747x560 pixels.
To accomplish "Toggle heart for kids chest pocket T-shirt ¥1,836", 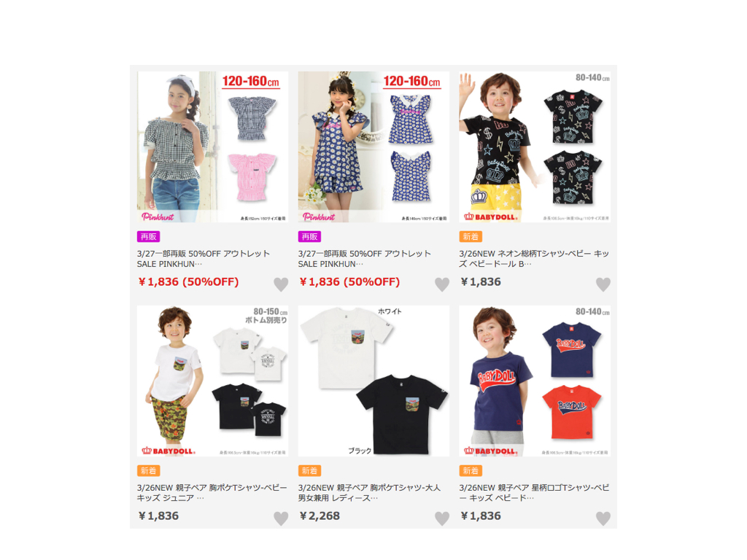I will 281,518.
